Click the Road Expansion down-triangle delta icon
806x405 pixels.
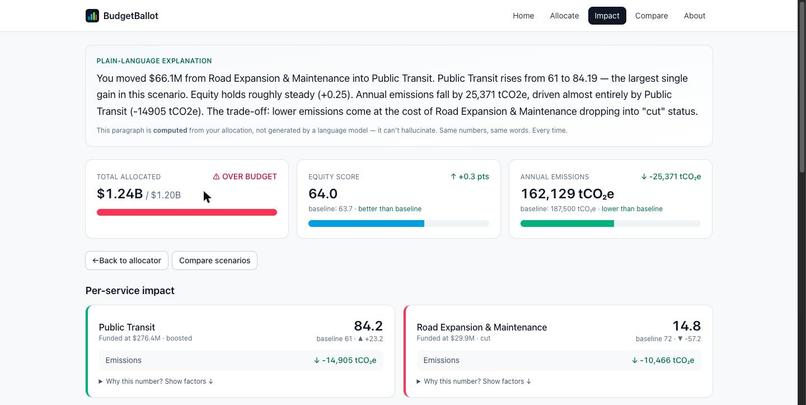click(x=680, y=339)
